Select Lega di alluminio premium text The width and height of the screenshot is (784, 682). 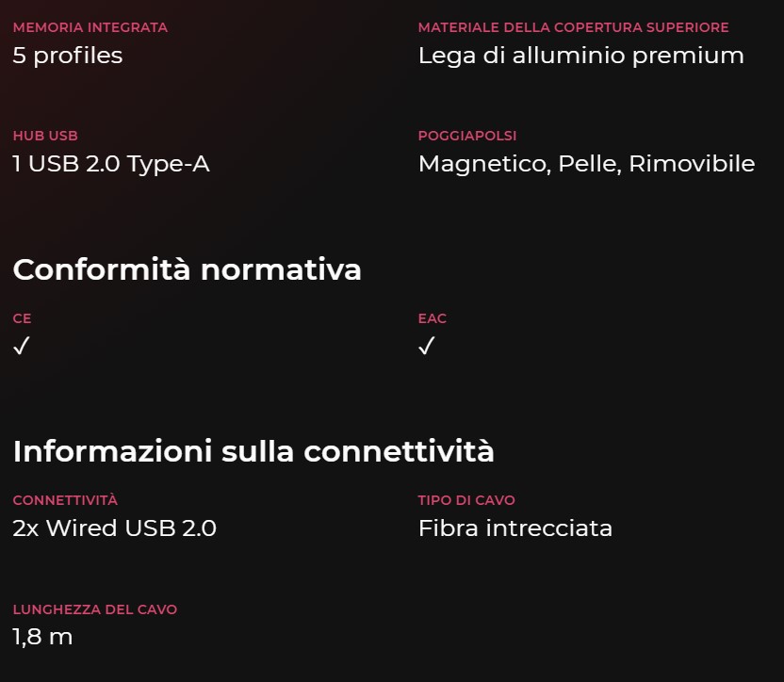[581, 56]
